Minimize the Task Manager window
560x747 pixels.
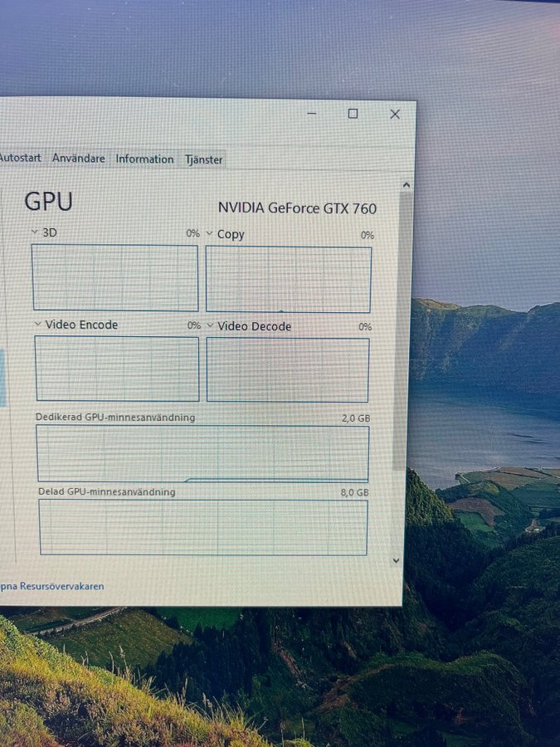coord(312,113)
